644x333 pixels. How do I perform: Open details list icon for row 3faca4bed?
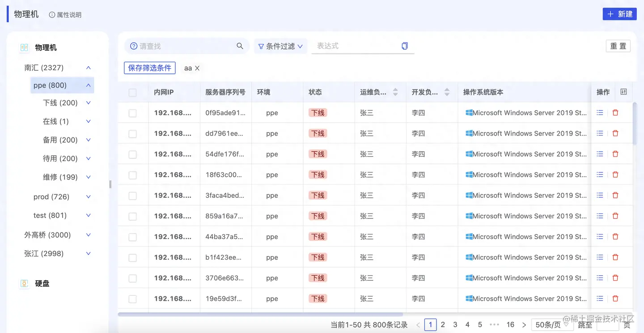600,195
